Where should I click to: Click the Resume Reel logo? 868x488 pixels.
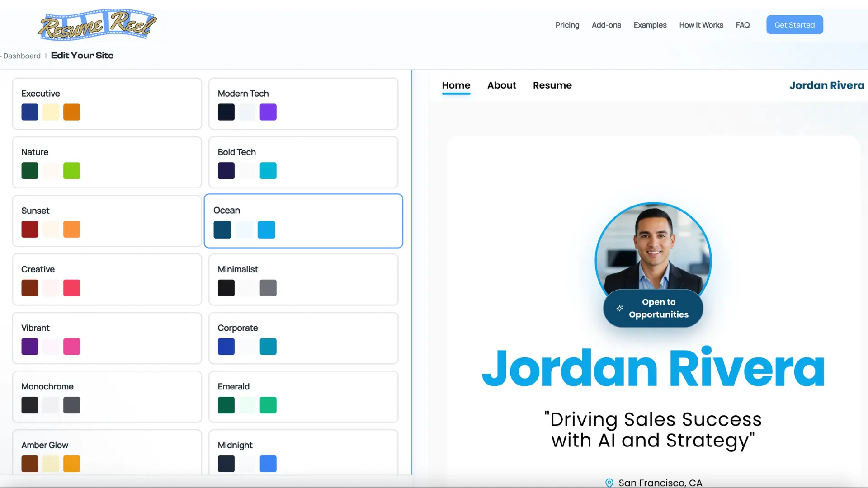pyautogui.click(x=97, y=24)
